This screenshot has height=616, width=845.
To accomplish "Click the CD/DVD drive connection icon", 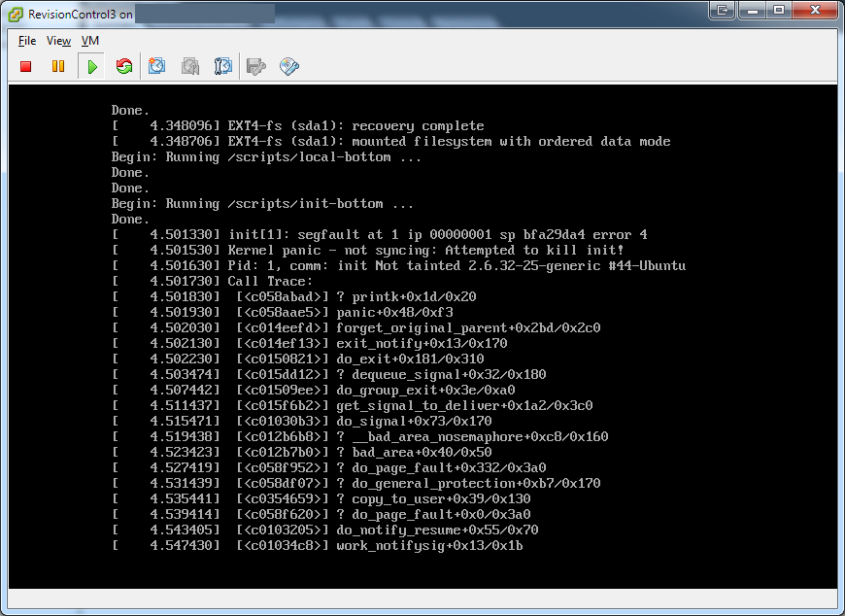I will click(x=288, y=66).
